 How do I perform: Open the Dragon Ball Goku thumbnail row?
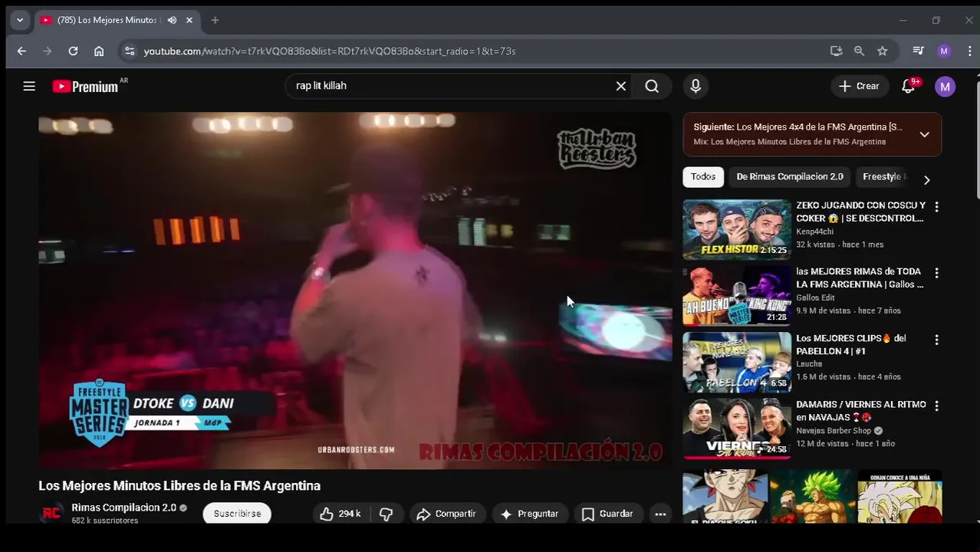(x=812, y=497)
